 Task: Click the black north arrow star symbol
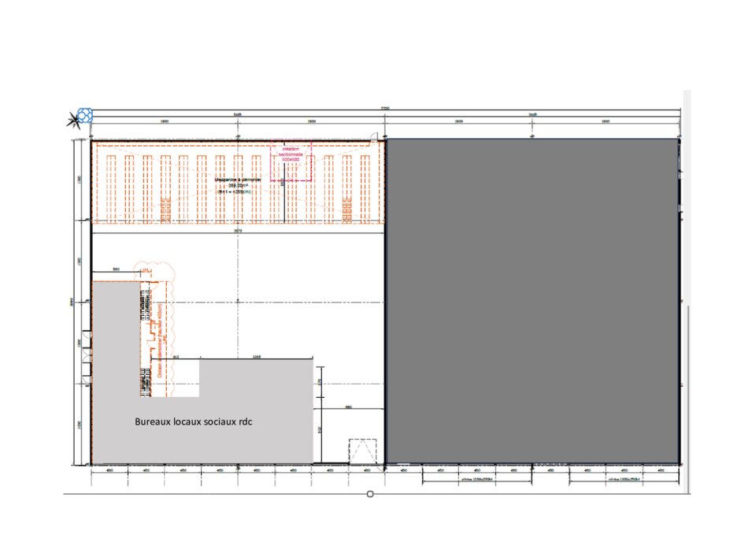pyautogui.click(x=76, y=121)
